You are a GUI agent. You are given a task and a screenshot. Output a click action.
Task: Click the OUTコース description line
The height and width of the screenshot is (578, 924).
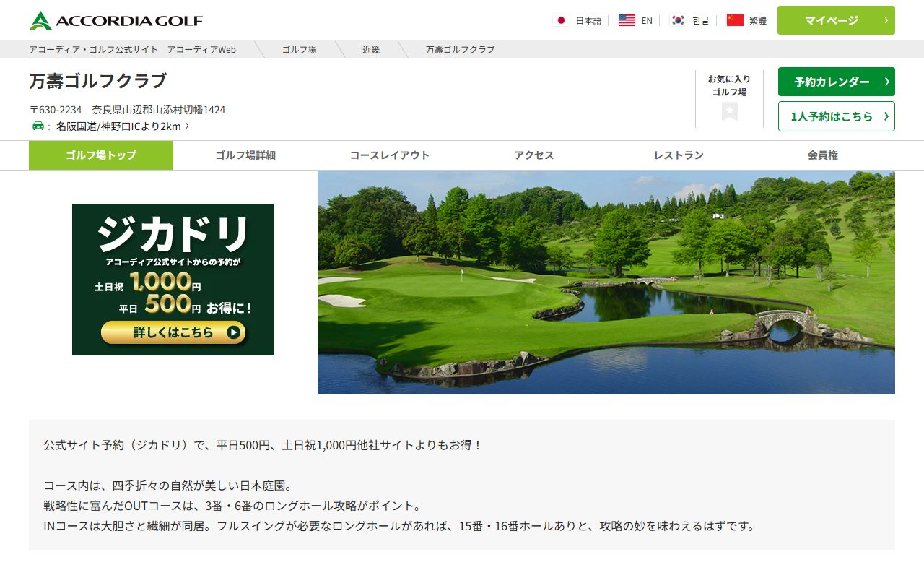point(232,506)
